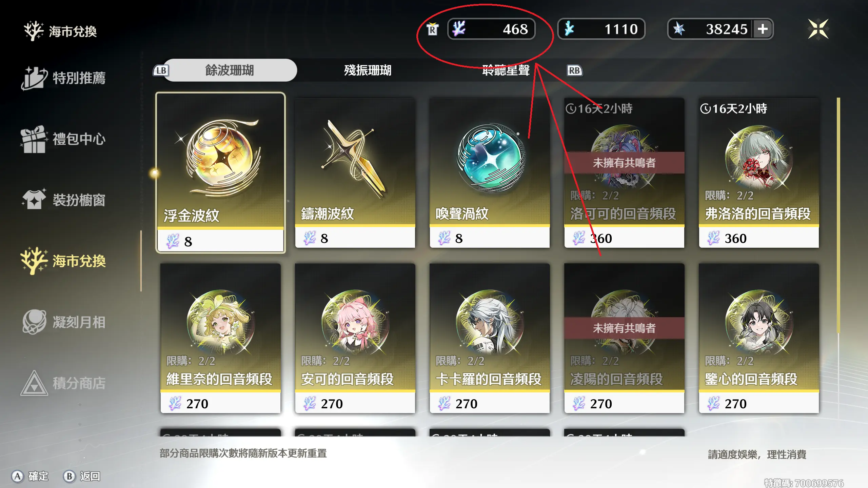The image size is (868, 488).
Task: Switch to the 聆聽星聲 tab
Action: [x=506, y=70]
